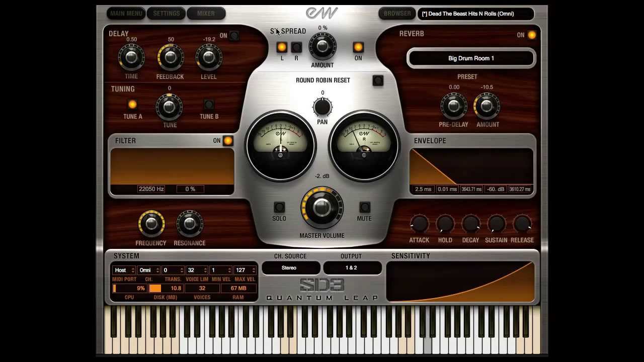Viewport: 644px width, 362px height.
Task: Click the envelope Decay knob
Action: pyautogui.click(x=471, y=224)
